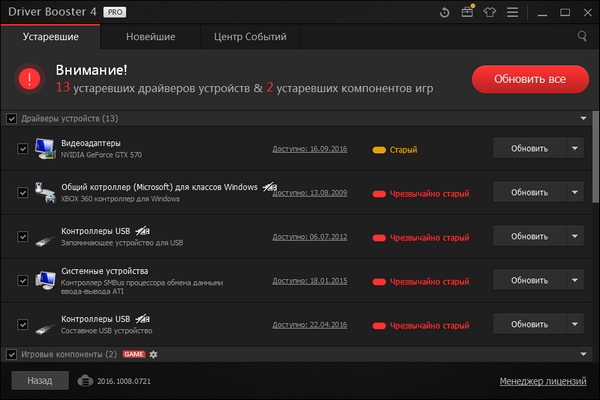The width and height of the screenshot is (600, 400).
Task: Click the Доступно: 16.09.2016 link
Action: [x=310, y=149]
